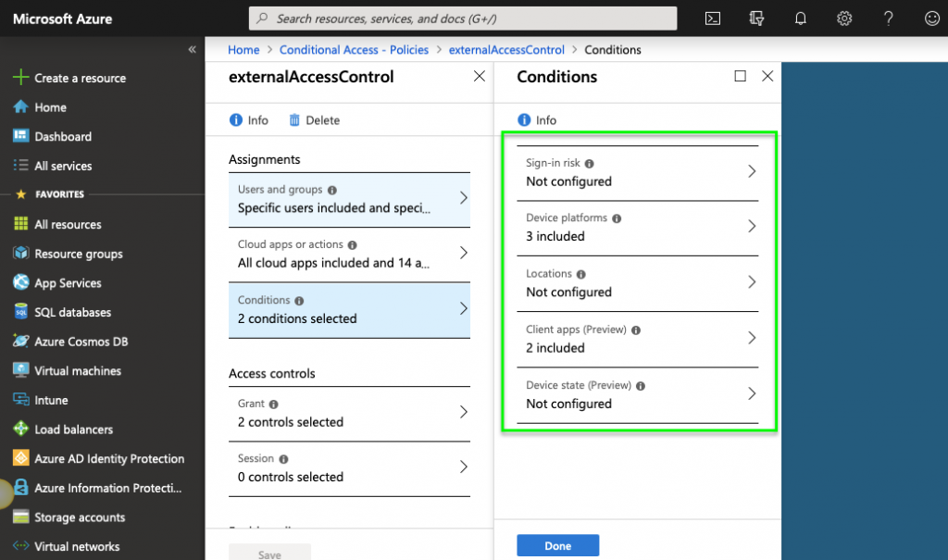Click the search resources input field
948x560 pixels.
pyautogui.click(x=463, y=19)
